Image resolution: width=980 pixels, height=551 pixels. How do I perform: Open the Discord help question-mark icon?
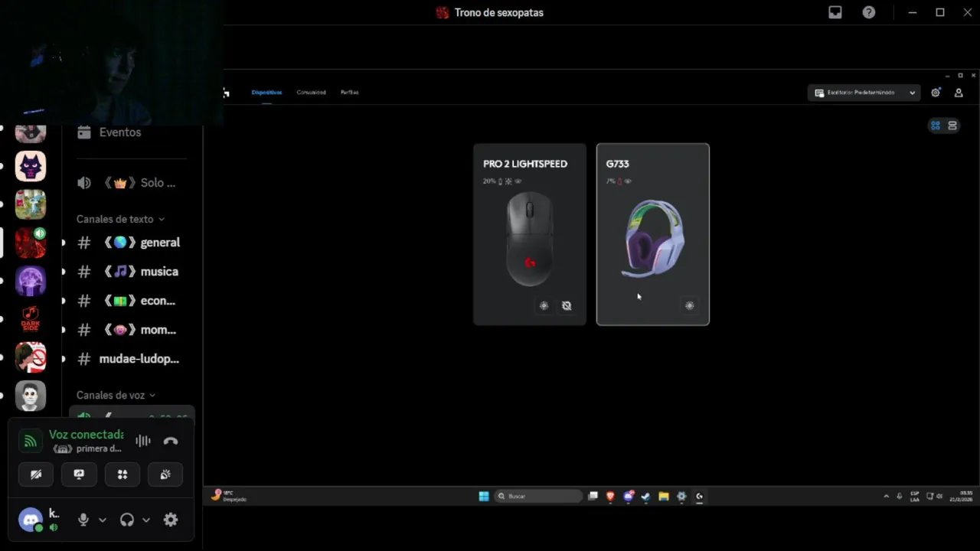tap(869, 12)
